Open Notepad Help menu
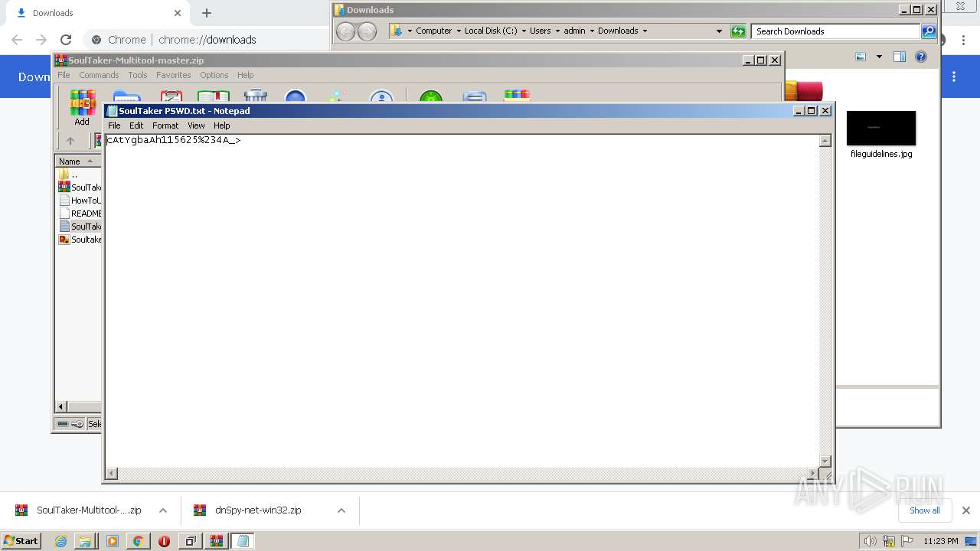980x551 pixels. point(221,126)
